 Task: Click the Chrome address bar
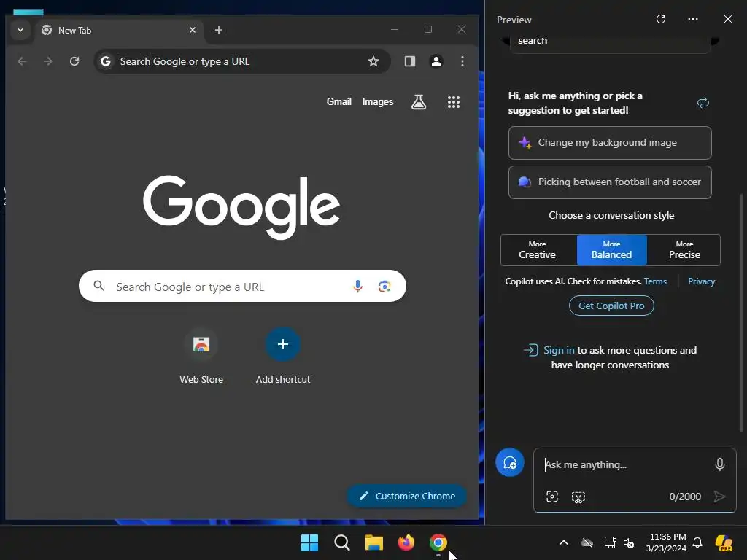pyautogui.click(x=242, y=61)
